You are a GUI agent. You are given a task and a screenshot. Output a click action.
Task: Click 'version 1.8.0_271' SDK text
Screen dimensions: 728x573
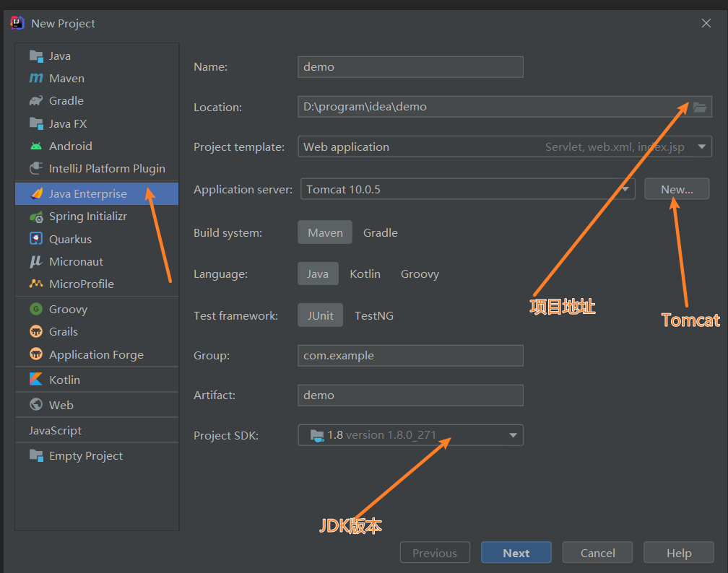[391, 435]
